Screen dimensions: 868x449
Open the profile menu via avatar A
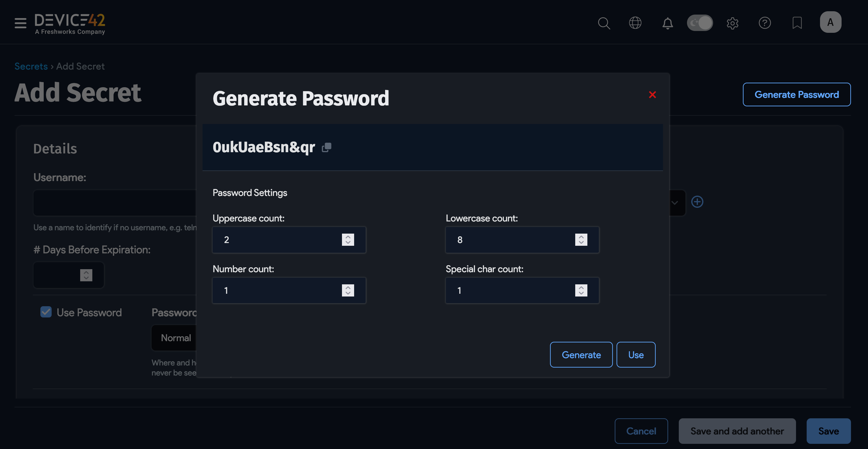pos(830,22)
